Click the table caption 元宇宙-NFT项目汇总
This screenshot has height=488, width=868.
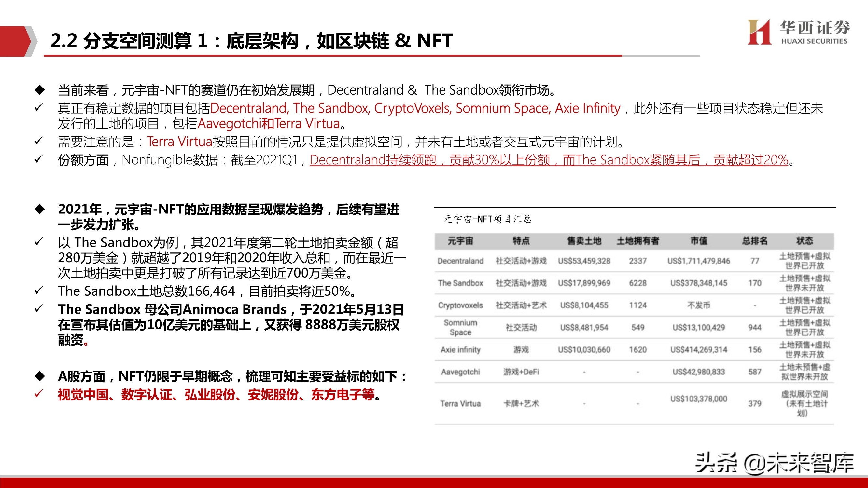(x=487, y=219)
